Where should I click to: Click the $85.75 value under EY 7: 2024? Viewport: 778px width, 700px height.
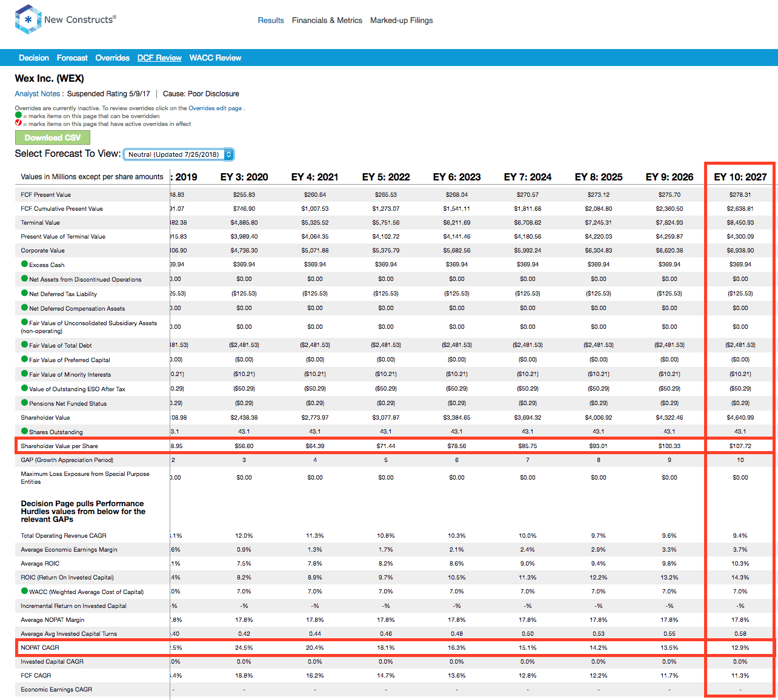[528, 446]
